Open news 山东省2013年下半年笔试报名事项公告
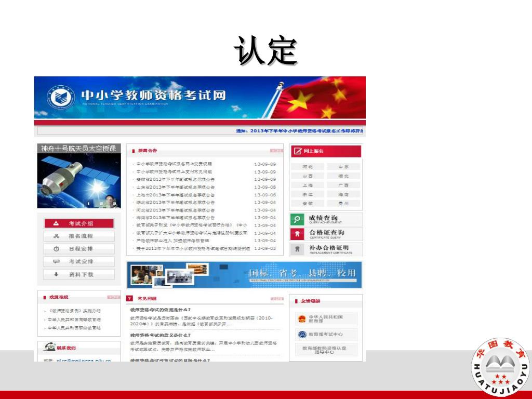532x399 pixels. tap(176, 187)
